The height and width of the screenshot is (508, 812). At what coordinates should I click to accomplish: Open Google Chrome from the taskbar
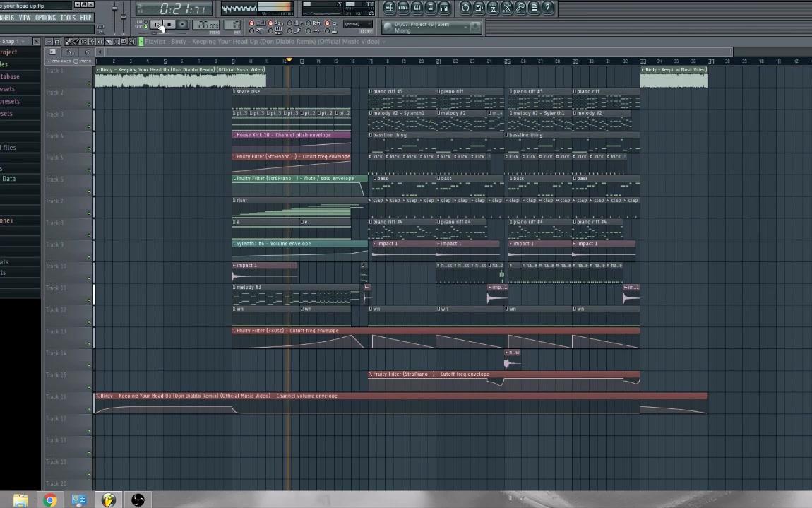[x=49, y=500]
